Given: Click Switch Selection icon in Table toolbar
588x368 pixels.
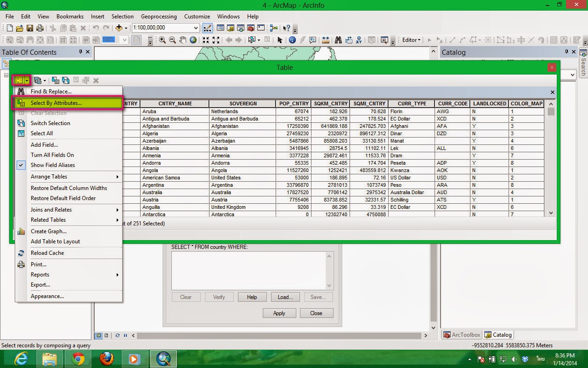Looking at the screenshot, I should 66,80.
